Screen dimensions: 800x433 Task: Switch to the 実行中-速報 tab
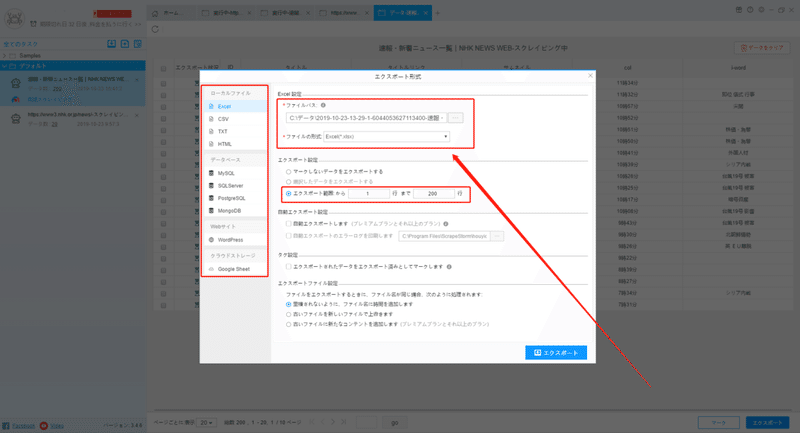tap(284, 13)
